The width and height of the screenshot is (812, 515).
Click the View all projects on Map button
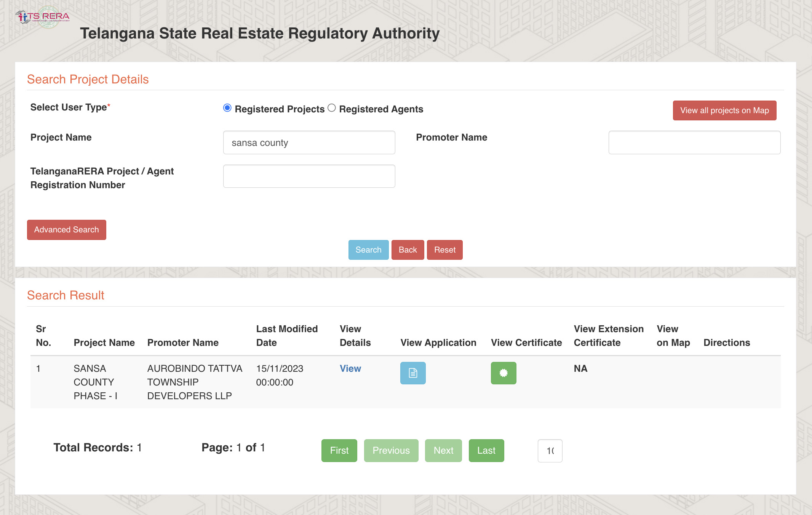724,110
